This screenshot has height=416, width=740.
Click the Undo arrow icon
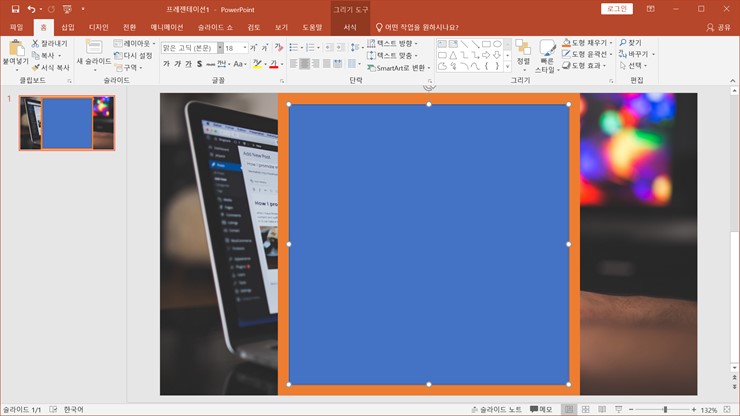tap(31, 9)
